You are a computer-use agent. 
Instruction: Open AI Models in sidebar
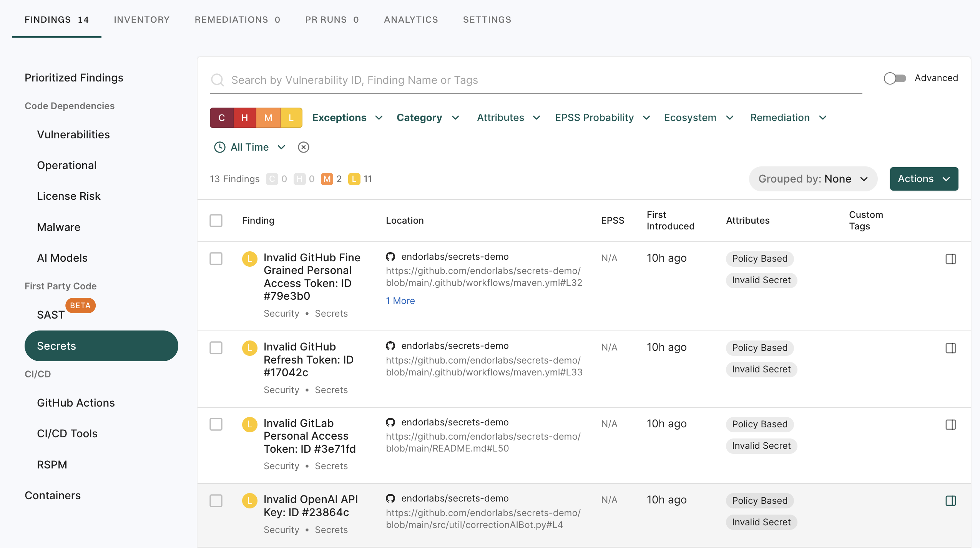point(62,258)
